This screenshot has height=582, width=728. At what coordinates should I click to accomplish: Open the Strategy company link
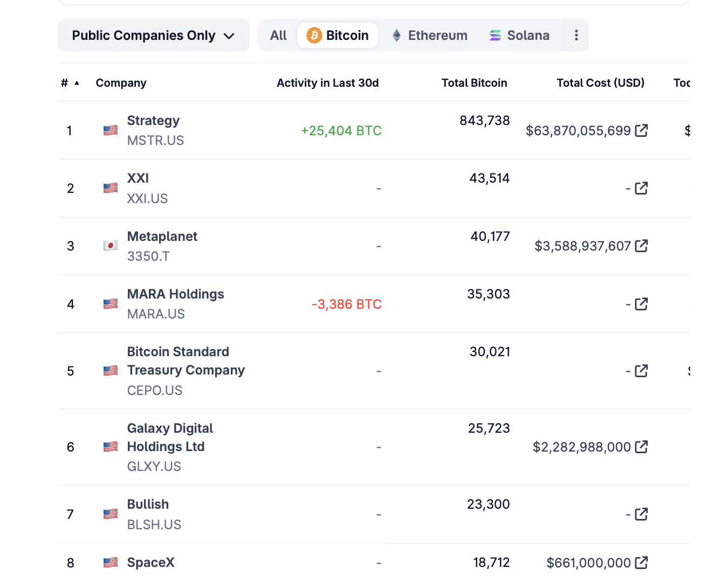coord(153,121)
